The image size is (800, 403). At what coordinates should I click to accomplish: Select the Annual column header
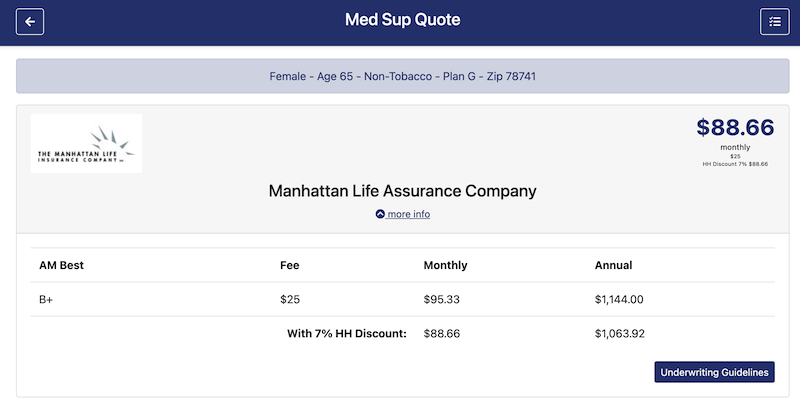coord(613,265)
